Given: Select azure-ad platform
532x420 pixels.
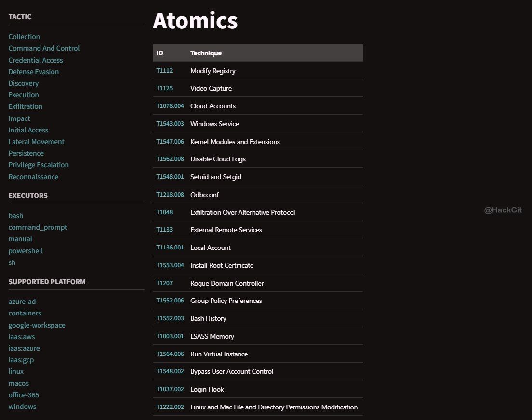Looking at the screenshot, I should pyautogui.click(x=22, y=302).
